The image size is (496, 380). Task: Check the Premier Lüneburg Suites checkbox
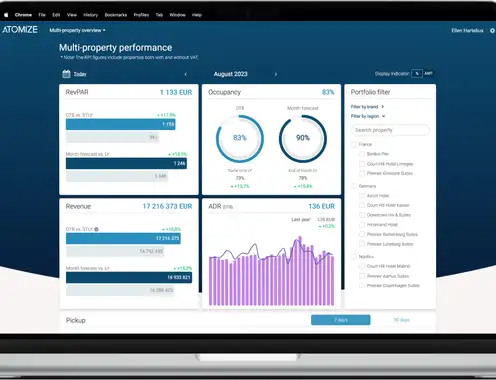tap(362, 244)
